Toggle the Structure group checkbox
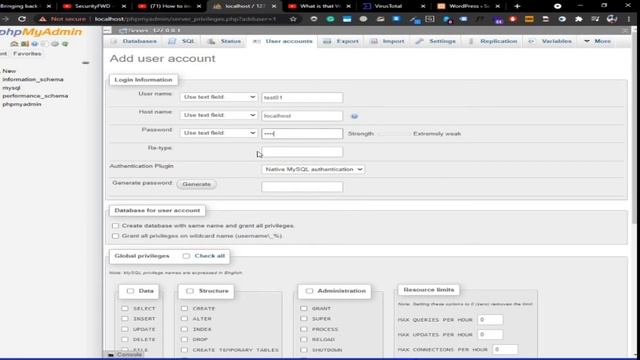Screen dimensions: 640x360 click(190, 291)
